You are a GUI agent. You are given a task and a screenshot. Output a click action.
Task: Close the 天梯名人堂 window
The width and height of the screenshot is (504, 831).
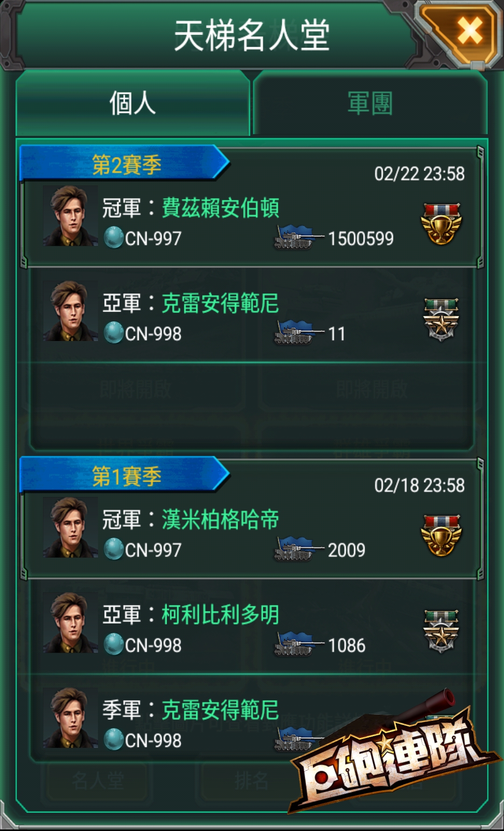[x=469, y=32]
